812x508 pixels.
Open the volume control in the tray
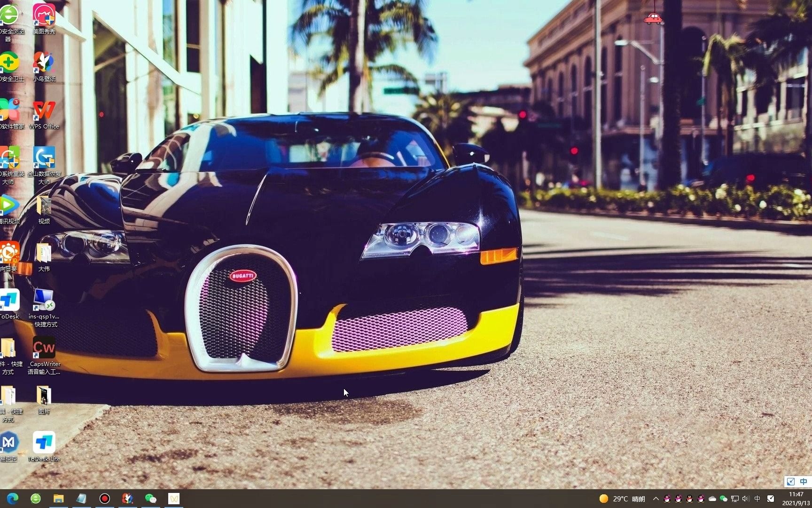[746, 499]
